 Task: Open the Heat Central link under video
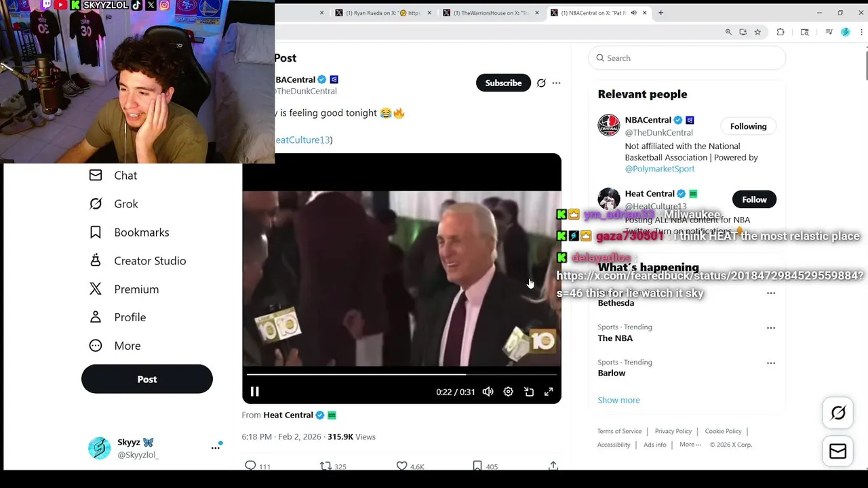[x=288, y=415]
